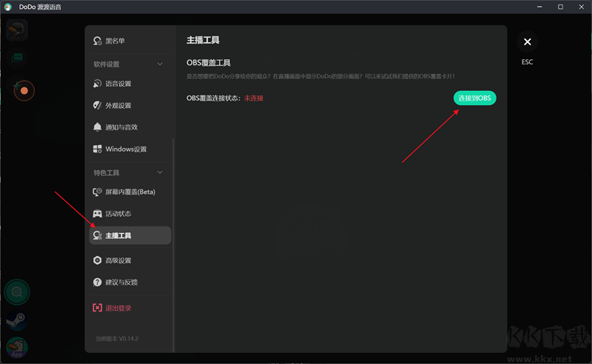This screenshot has height=364, width=592.
Task: Click the orange circle server icon
Action: click(24, 90)
